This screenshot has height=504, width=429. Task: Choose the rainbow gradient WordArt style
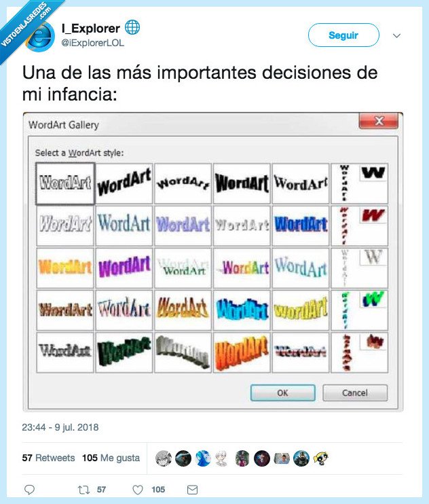(242, 268)
